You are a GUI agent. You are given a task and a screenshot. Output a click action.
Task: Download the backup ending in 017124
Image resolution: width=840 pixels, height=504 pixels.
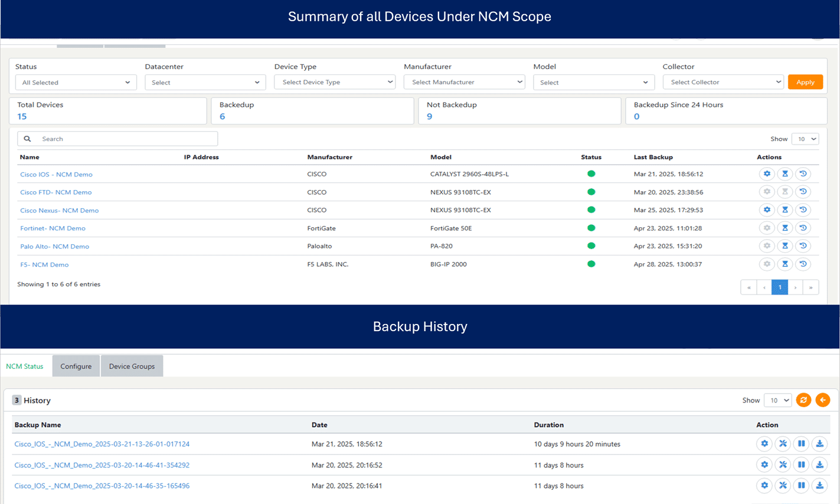819,444
